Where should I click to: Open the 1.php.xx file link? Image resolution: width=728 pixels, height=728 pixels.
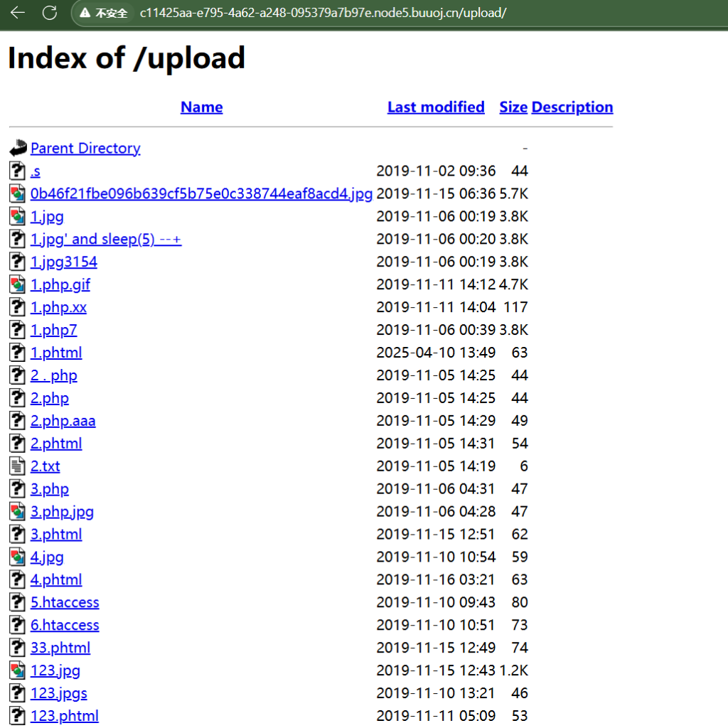pyautogui.click(x=58, y=308)
